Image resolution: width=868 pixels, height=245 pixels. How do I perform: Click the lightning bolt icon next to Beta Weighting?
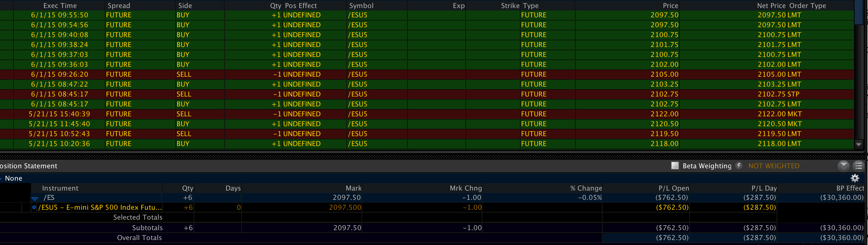[739, 165]
